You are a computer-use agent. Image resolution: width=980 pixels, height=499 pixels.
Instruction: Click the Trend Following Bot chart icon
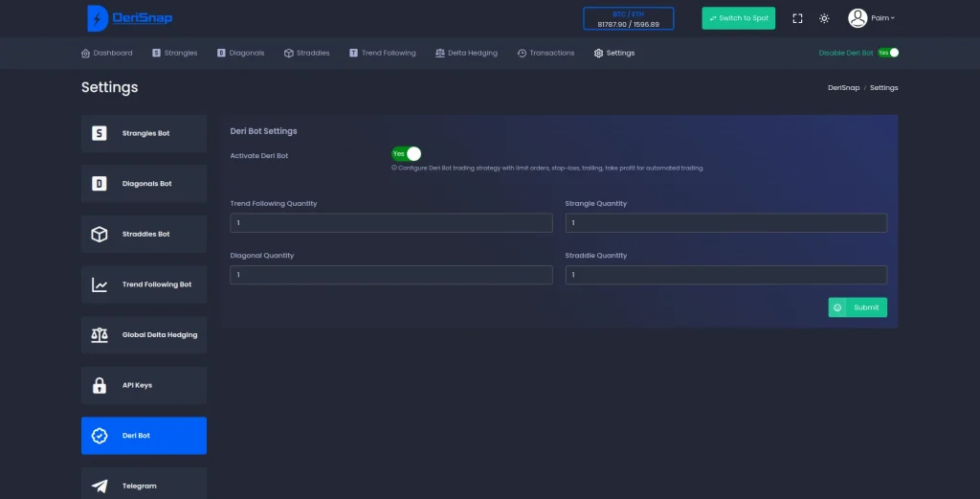pyautogui.click(x=99, y=284)
